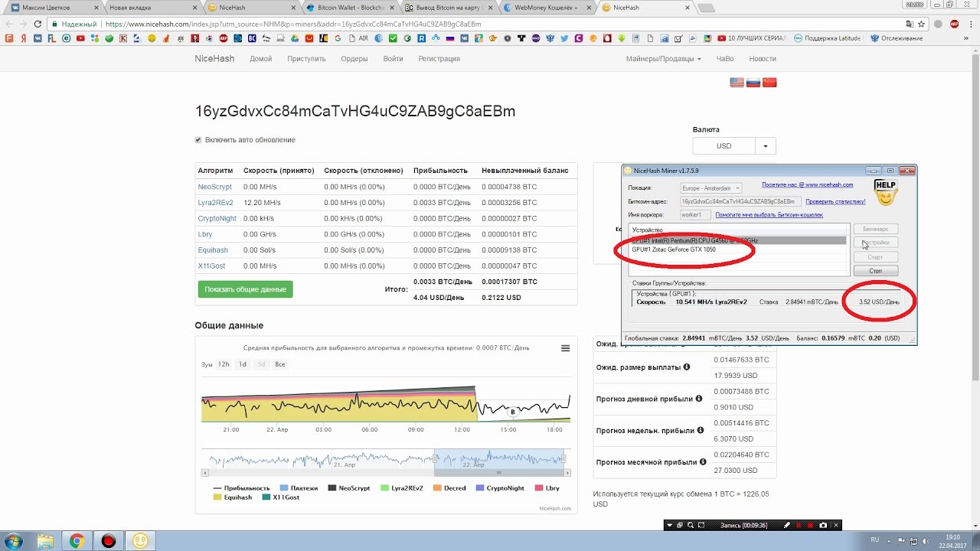980x551 pixels.
Task: Click info icon next to Прогноз месячной прибыли
Action: coord(703,462)
